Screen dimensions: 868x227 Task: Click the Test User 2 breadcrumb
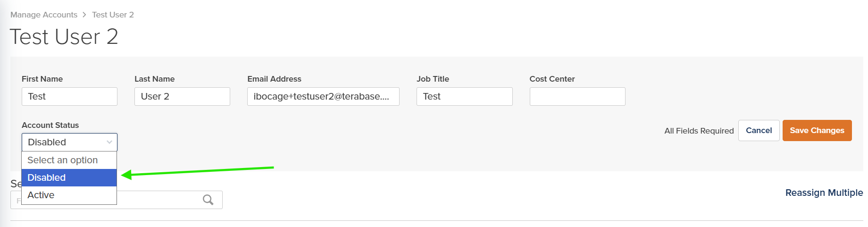[113, 15]
